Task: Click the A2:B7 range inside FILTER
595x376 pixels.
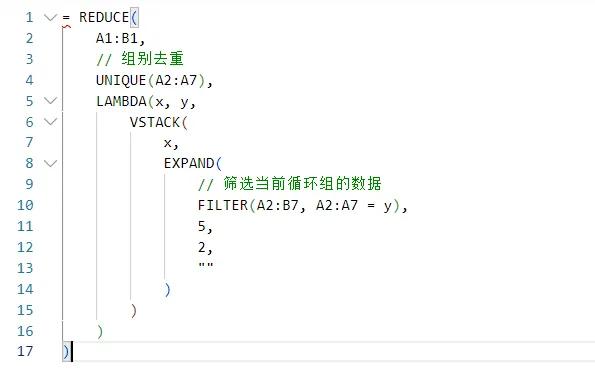Action: (x=278, y=205)
